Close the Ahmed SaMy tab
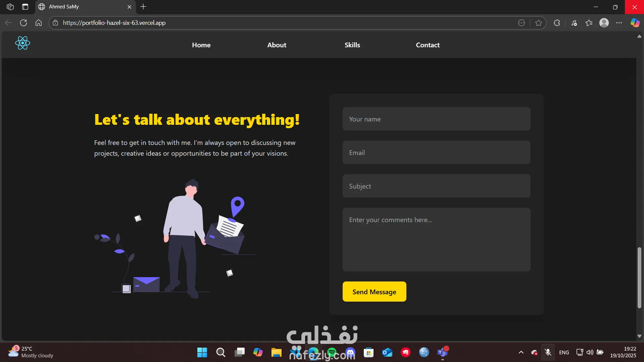Image resolution: width=644 pixels, height=362 pixels. (x=130, y=7)
